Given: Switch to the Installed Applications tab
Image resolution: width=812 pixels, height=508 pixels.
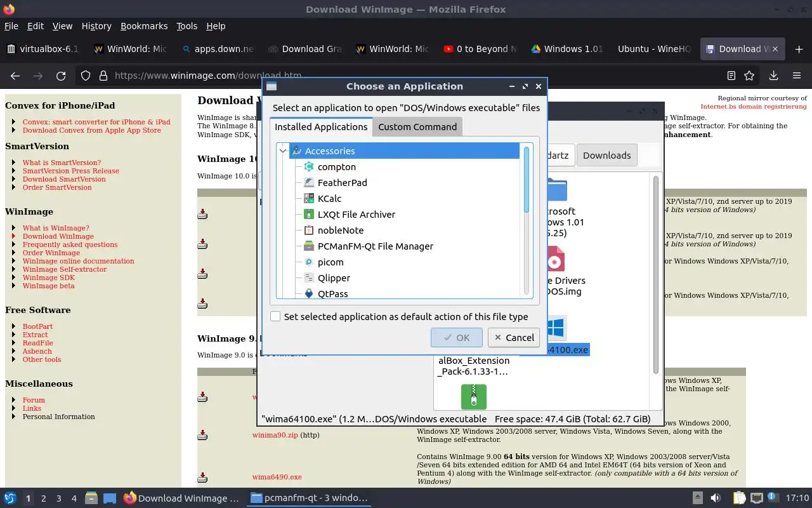Looking at the screenshot, I should (x=321, y=127).
